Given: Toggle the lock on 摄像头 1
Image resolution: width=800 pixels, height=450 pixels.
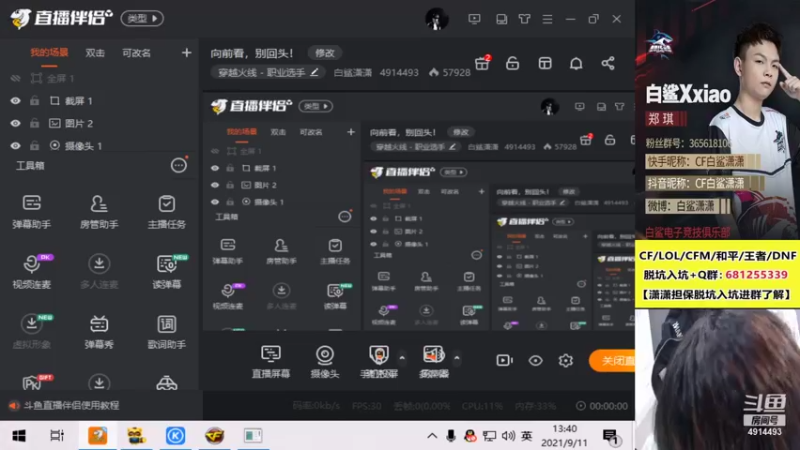Looking at the screenshot, I should click(x=34, y=145).
